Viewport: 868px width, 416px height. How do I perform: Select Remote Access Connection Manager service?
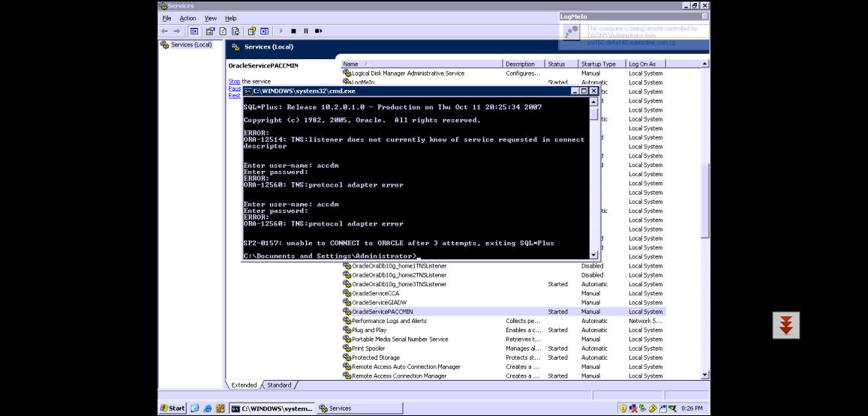[503, 376]
